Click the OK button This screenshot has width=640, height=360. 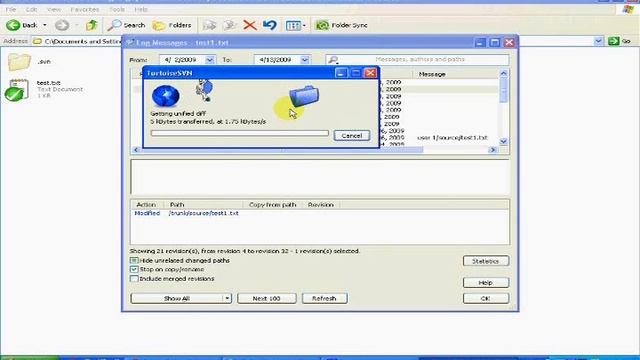[x=486, y=298]
